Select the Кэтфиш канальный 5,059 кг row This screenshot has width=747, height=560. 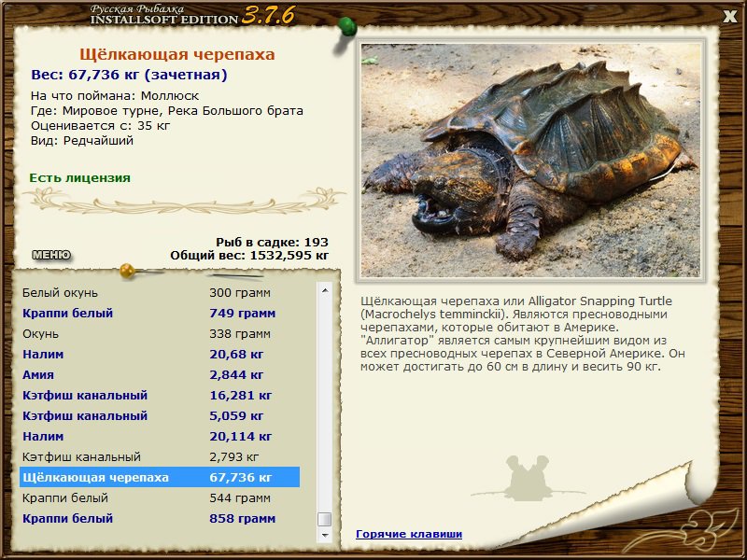click(x=160, y=415)
